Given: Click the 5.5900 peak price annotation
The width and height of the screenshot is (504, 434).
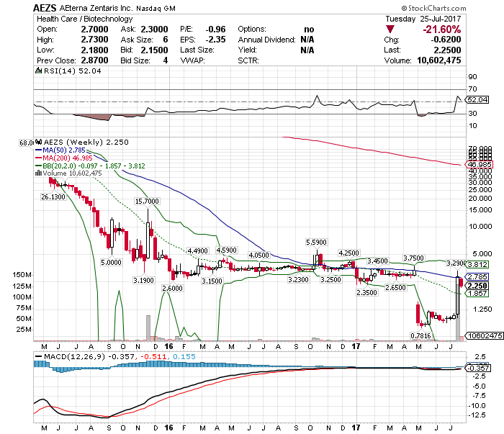Looking at the screenshot, I should pos(316,243).
